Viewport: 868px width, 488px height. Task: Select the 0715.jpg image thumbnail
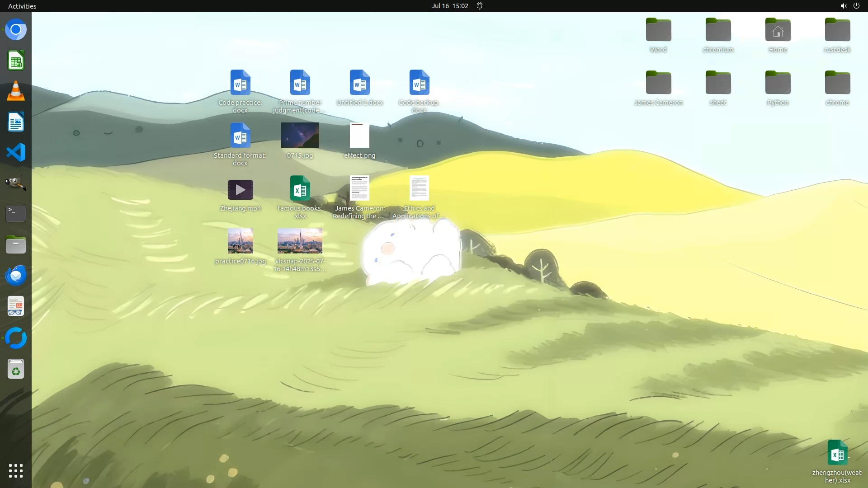click(x=300, y=136)
